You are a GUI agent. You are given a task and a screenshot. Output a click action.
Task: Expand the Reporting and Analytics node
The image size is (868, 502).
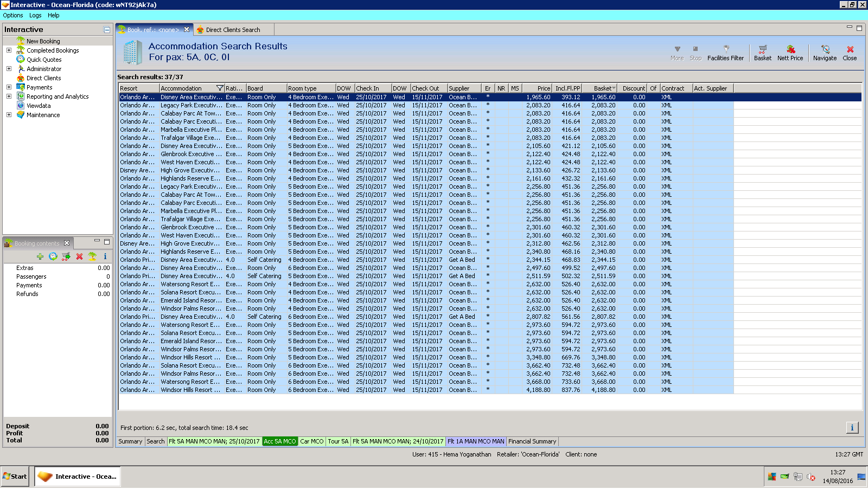coord(9,96)
